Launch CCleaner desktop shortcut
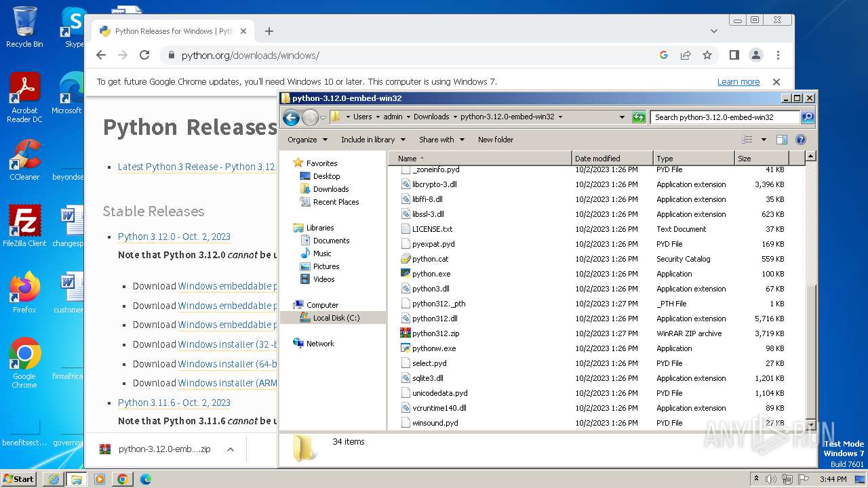 tap(24, 160)
